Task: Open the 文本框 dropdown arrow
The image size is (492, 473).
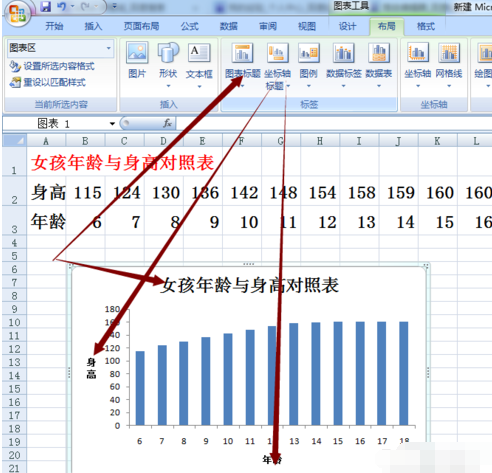Action: pyautogui.click(x=199, y=86)
